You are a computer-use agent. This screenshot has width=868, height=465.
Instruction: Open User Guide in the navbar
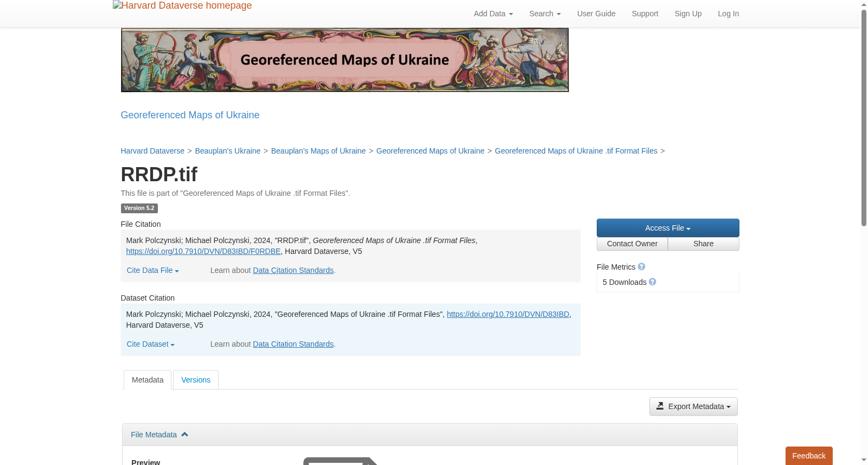[x=596, y=14]
